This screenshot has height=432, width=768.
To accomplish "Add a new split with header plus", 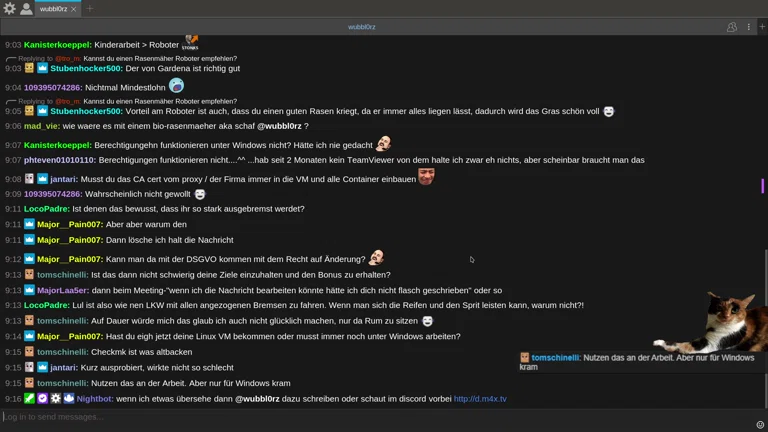I will coord(762,26).
